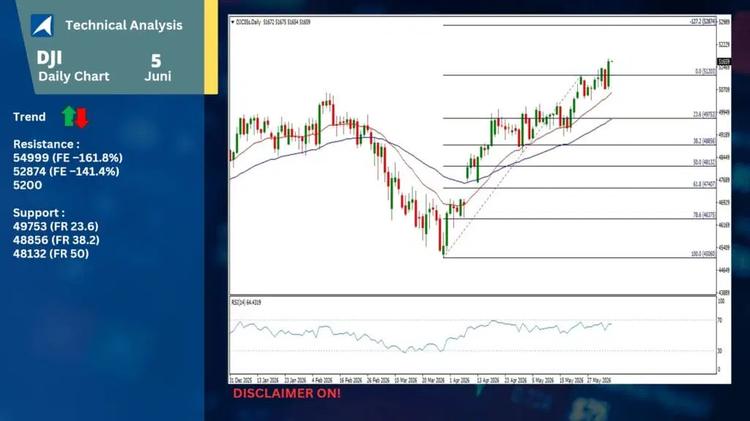The height and width of the screenshot is (421, 750).
Task: Click the 61.8 Fibonacci level label on chart
Action: (705, 184)
